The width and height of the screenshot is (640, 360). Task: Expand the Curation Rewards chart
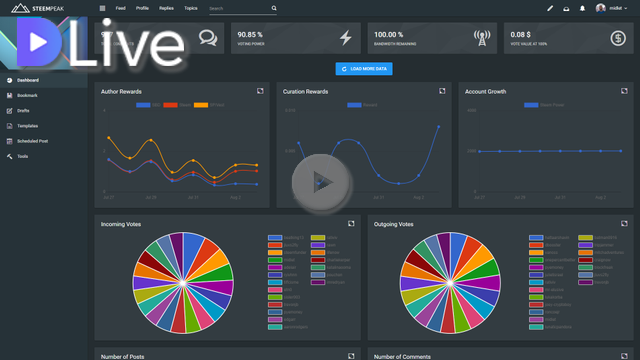(x=442, y=91)
